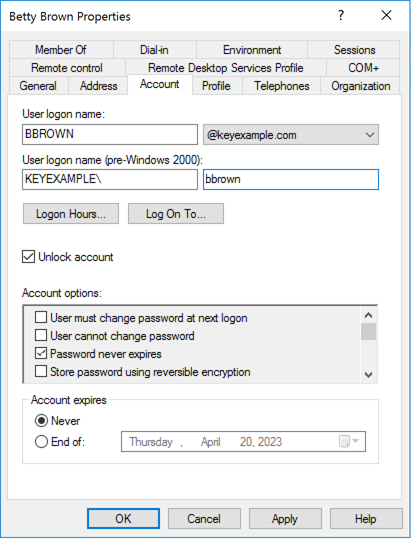Go to the Organization tab
This screenshot has width=411, height=539.
[x=360, y=86]
